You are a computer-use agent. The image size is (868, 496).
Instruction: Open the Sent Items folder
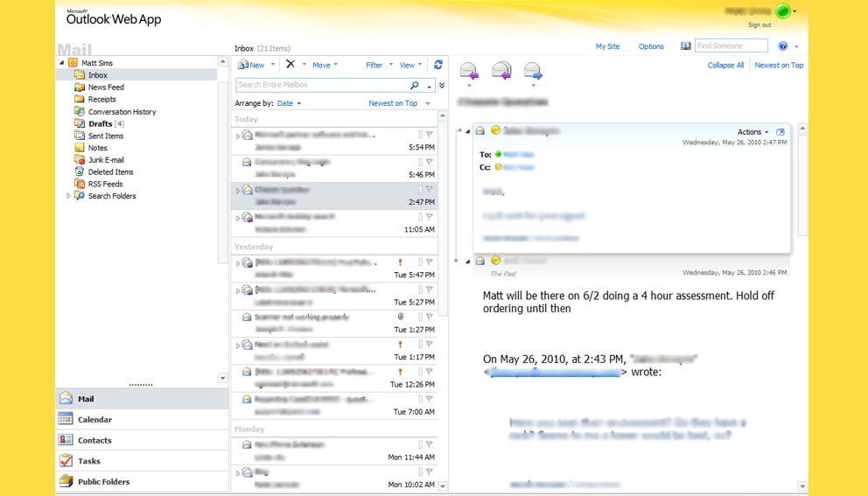(106, 136)
